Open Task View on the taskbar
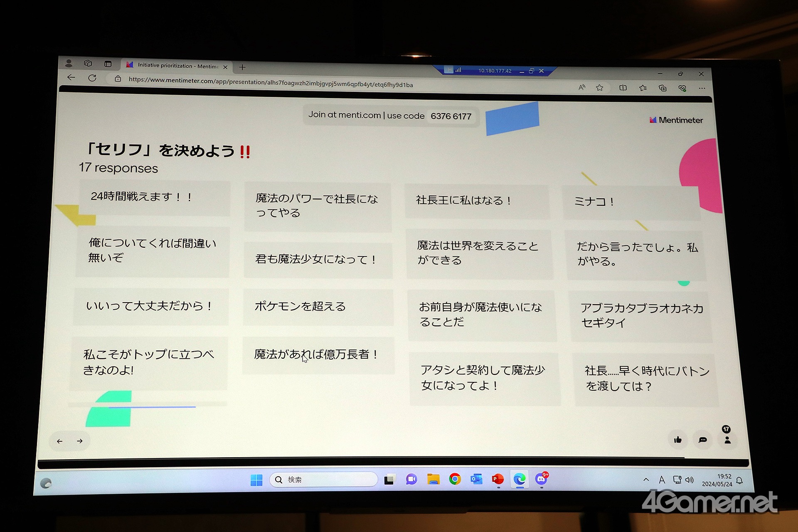The width and height of the screenshot is (798, 532). [x=389, y=480]
